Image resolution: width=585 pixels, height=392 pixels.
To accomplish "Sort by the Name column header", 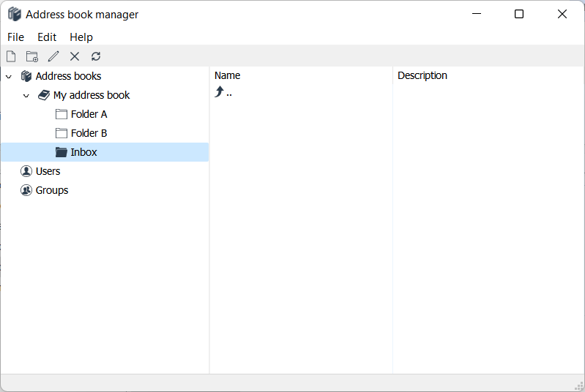I will [228, 75].
